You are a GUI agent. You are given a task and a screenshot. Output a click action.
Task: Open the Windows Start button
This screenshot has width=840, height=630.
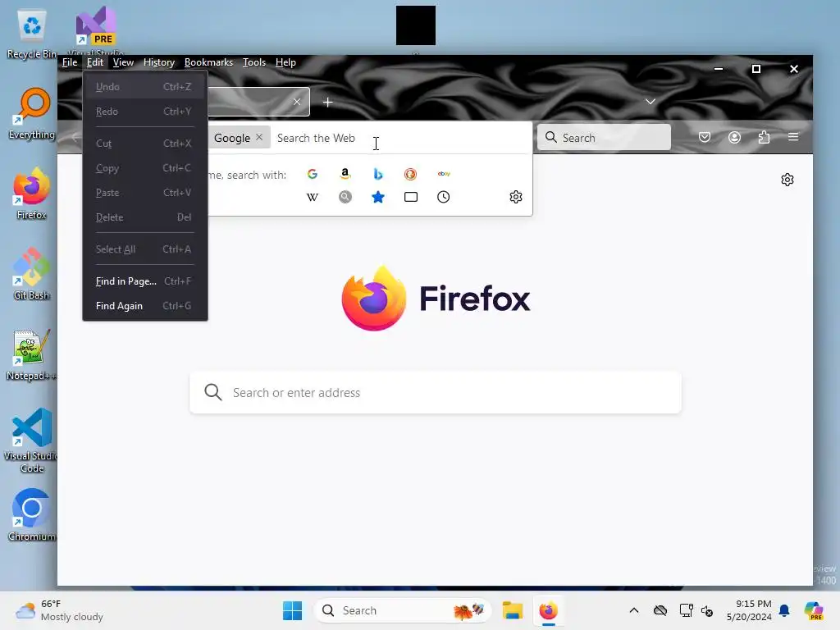pos(293,610)
